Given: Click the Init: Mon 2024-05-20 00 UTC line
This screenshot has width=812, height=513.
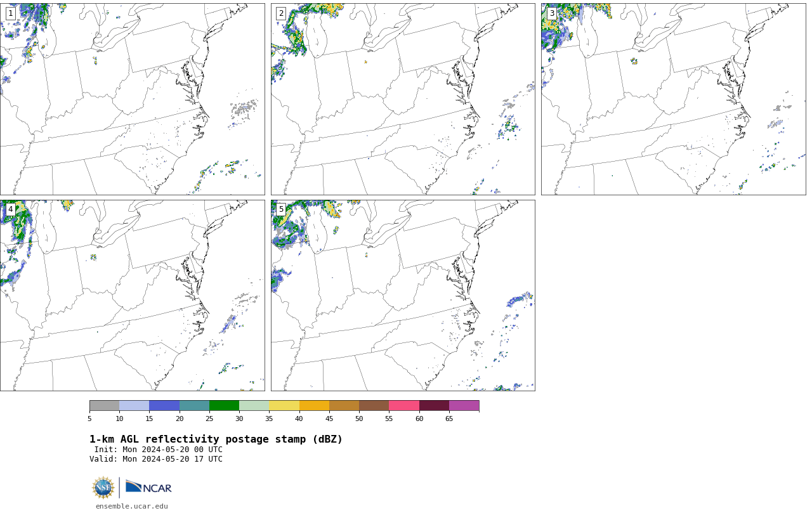Looking at the screenshot, I should [x=159, y=450].
